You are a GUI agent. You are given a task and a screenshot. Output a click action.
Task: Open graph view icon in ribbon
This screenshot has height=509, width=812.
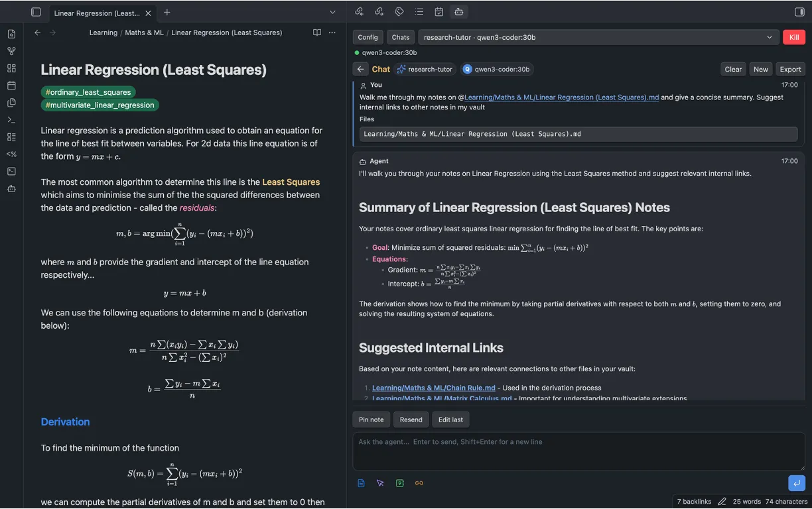[11, 51]
